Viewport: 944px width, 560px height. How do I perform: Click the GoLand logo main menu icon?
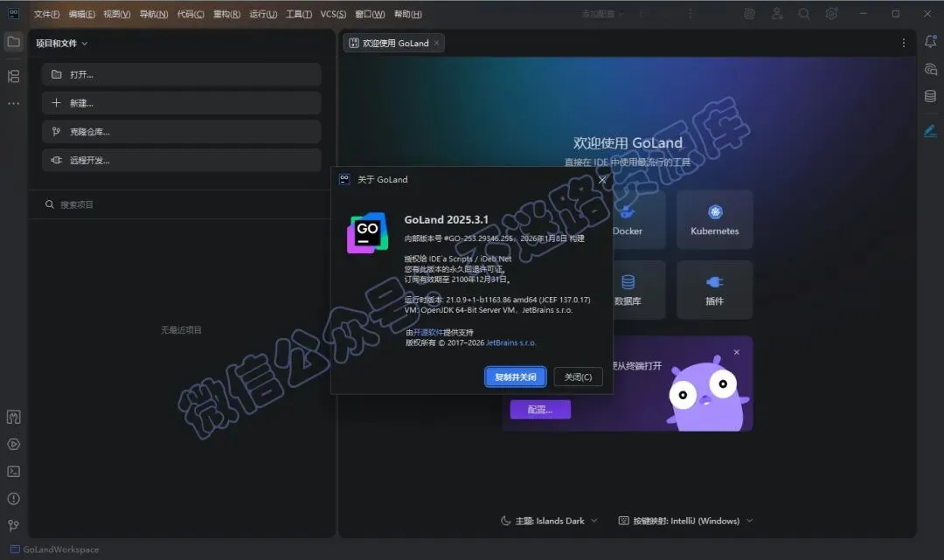[x=13, y=14]
